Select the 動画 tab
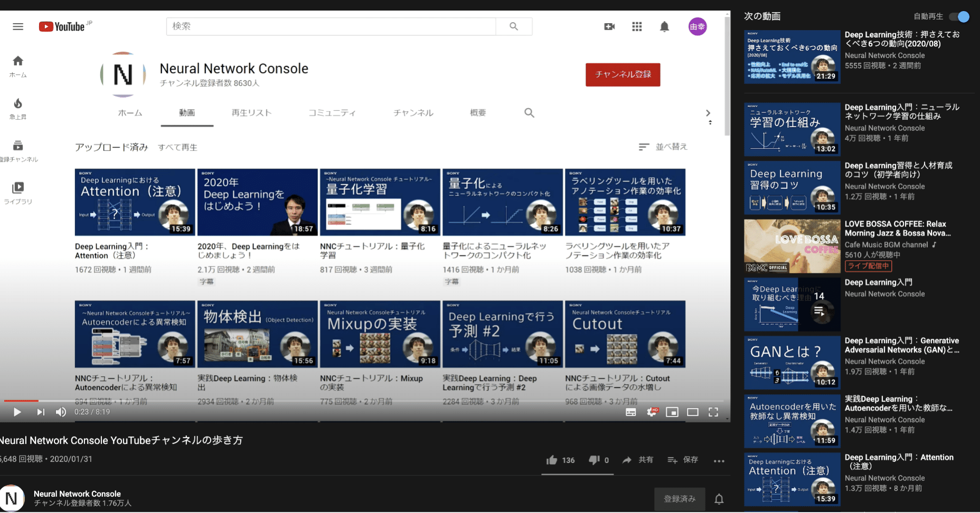Screen dimensions: 980x513 pyautogui.click(x=187, y=112)
